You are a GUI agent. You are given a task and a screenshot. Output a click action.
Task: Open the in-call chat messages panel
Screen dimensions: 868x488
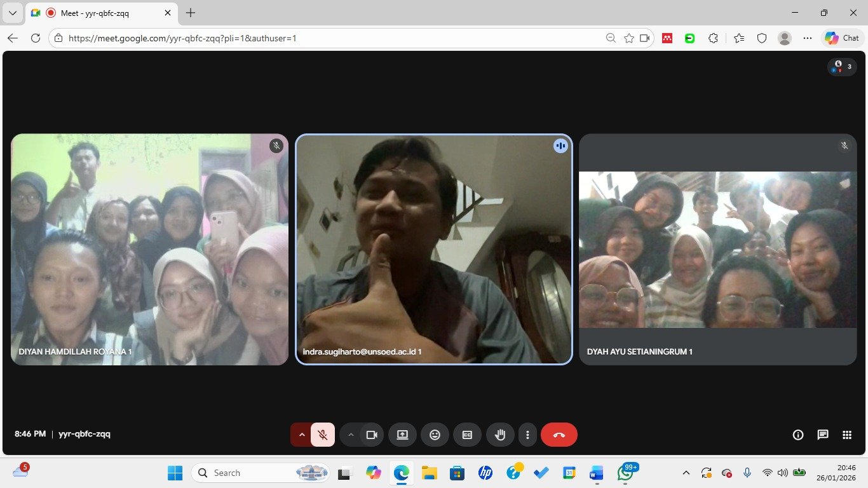(x=822, y=435)
